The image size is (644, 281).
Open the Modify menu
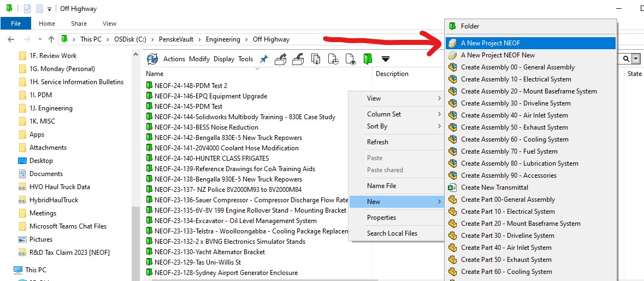[x=199, y=59]
